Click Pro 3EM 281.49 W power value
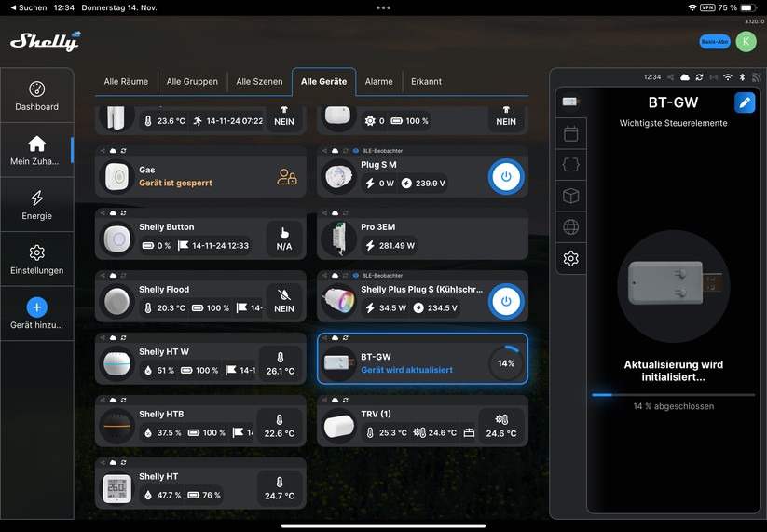Viewport: 767px width, 532px height. click(x=397, y=245)
